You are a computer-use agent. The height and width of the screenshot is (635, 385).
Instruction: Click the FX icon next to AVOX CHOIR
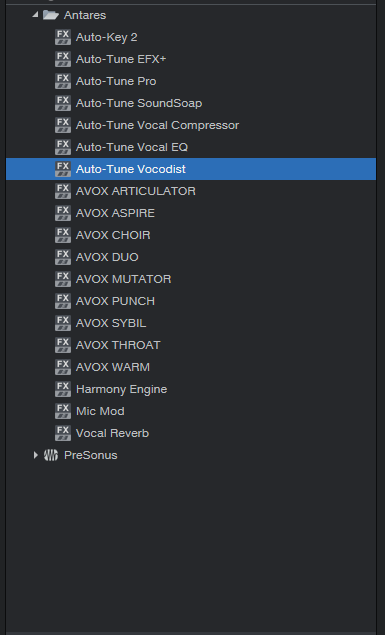pos(63,235)
